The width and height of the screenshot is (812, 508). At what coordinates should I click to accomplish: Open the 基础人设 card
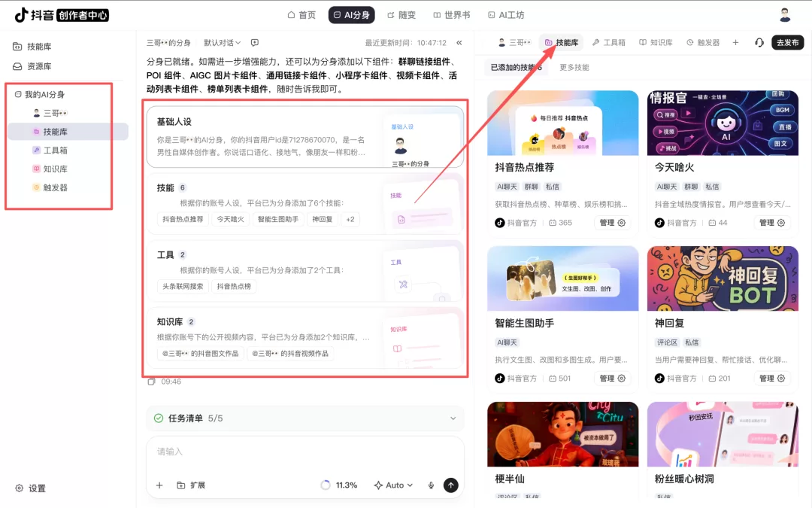(x=305, y=137)
